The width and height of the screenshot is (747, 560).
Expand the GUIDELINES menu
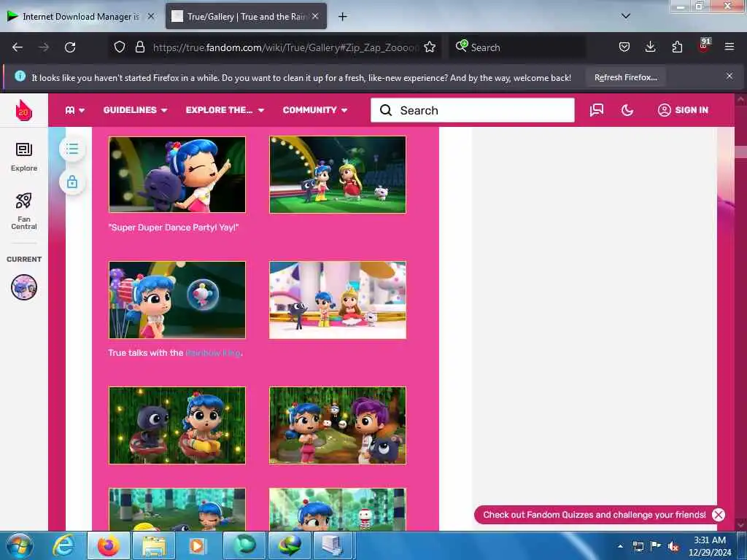135,110
